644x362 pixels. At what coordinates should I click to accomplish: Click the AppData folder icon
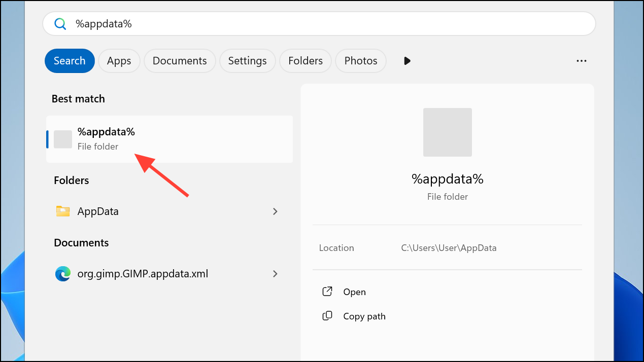pyautogui.click(x=63, y=211)
